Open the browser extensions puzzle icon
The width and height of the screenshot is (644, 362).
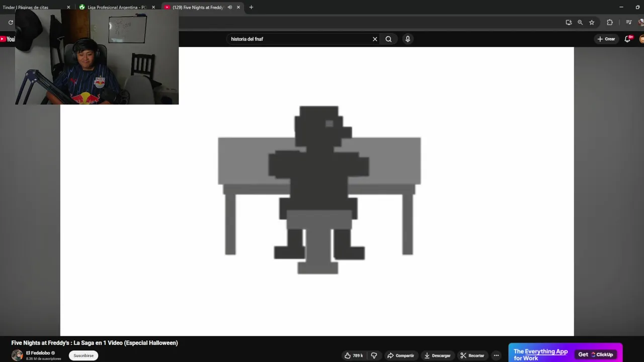coord(610,22)
